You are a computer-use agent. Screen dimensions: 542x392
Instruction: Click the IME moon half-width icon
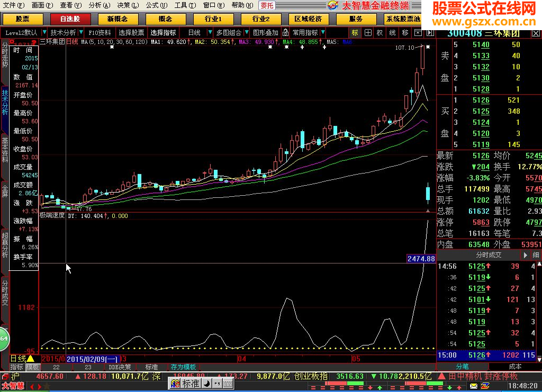pyautogui.click(x=207, y=384)
